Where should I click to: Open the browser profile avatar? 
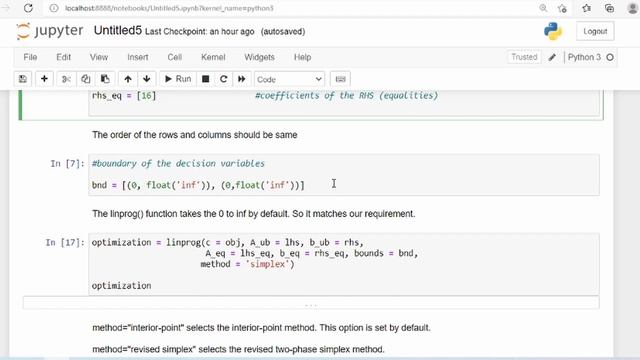point(633,8)
